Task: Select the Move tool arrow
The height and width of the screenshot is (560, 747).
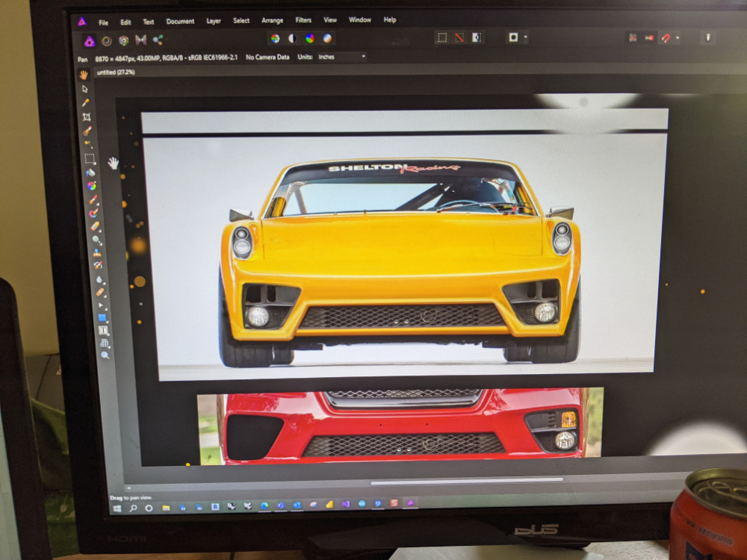Action: tap(85, 89)
